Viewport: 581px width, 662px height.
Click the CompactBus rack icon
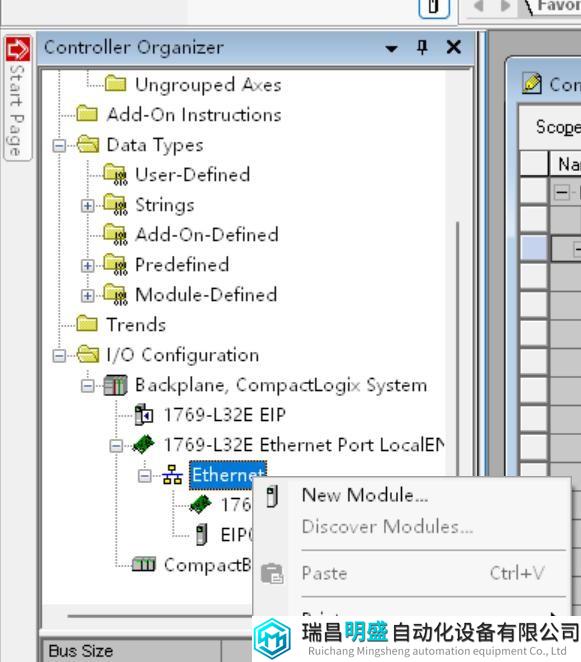(144, 564)
